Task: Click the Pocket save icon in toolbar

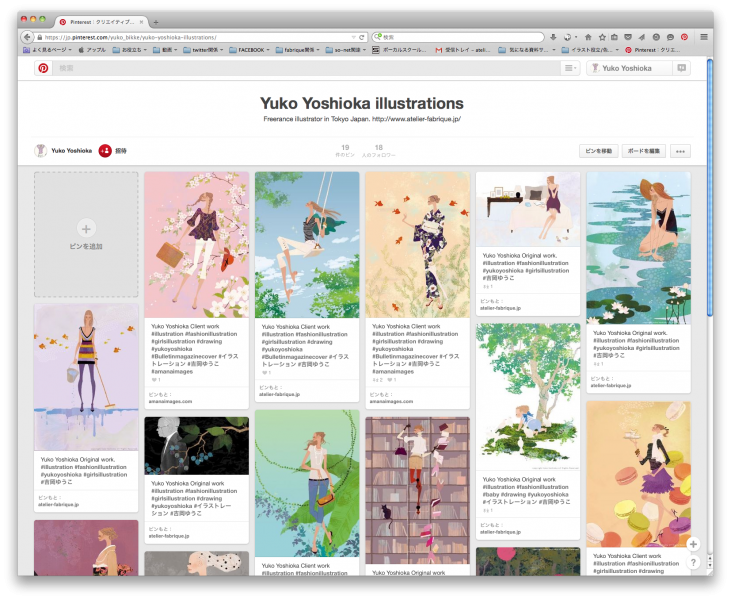Action: tap(628, 37)
